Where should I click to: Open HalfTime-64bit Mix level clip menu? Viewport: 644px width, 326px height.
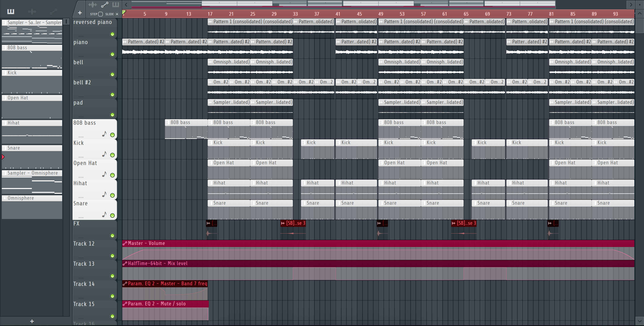point(125,264)
